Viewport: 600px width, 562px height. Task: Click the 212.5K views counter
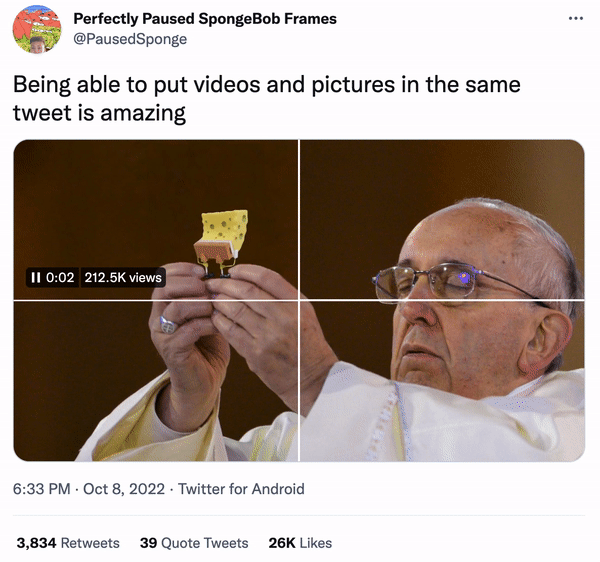[122, 277]
